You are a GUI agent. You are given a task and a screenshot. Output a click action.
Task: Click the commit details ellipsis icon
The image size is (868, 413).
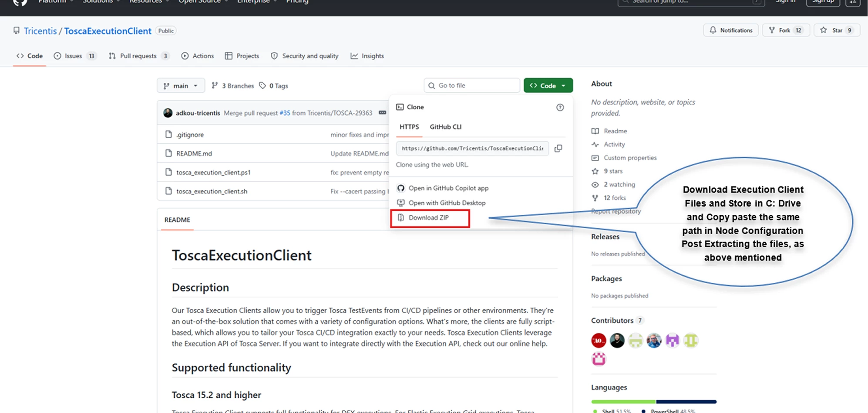click(382, 113)
